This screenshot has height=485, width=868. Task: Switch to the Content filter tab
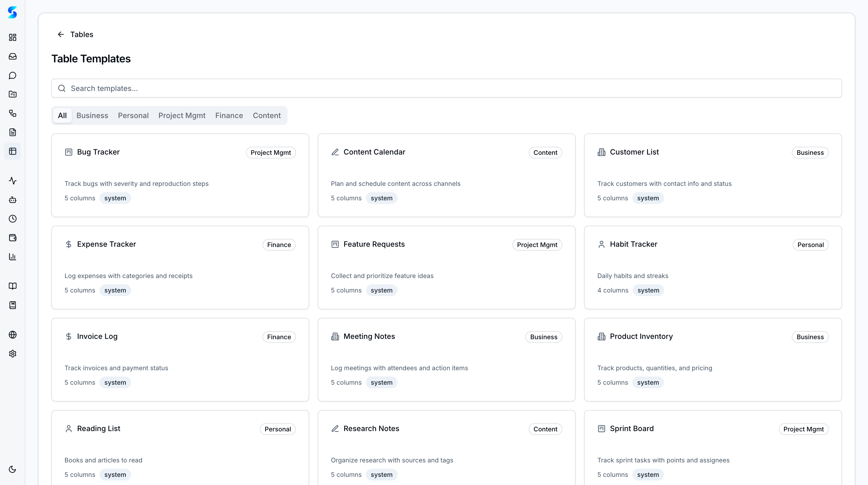point(266,115)
